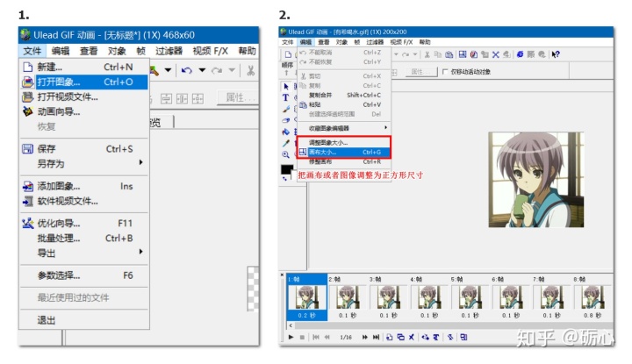Click the delete frame icon
The width and height of the screenshot is (632, 364).
point(412,337)
